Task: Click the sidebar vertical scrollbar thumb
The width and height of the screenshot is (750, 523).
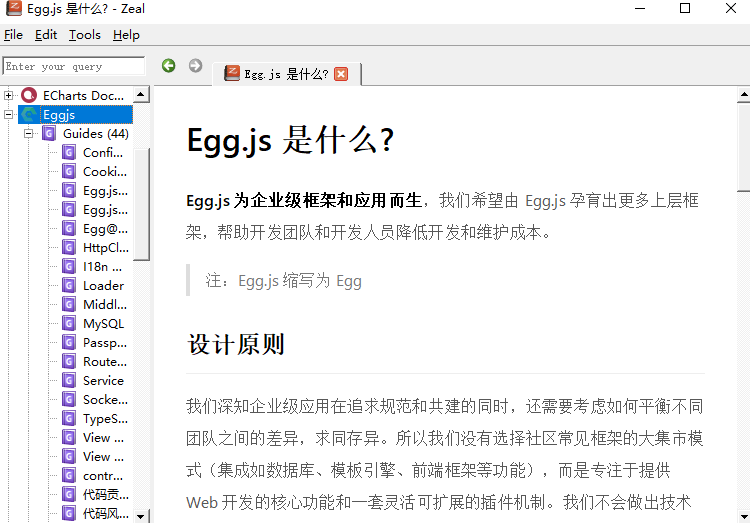Action: 141,205
